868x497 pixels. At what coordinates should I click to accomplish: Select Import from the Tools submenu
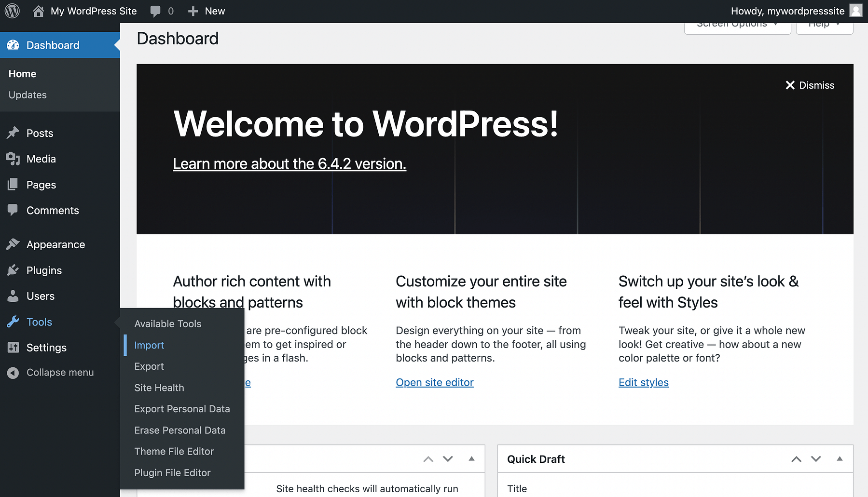[149, 345]
